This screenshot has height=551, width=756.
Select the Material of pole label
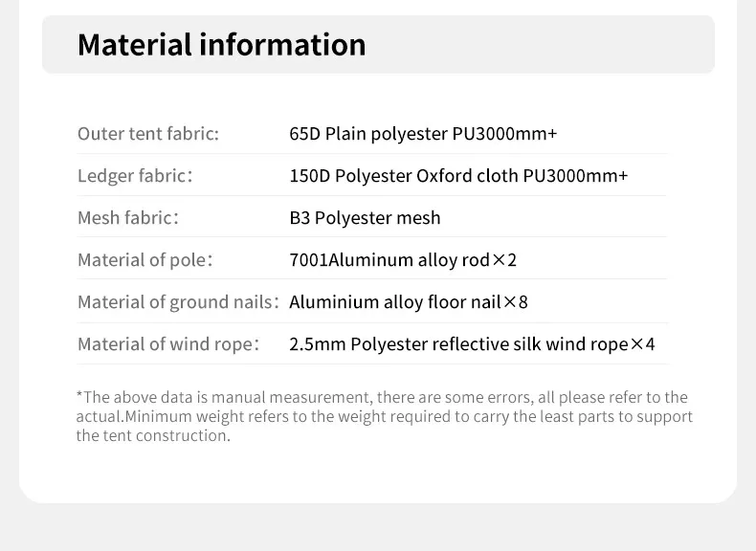click(x=145, y=260)
